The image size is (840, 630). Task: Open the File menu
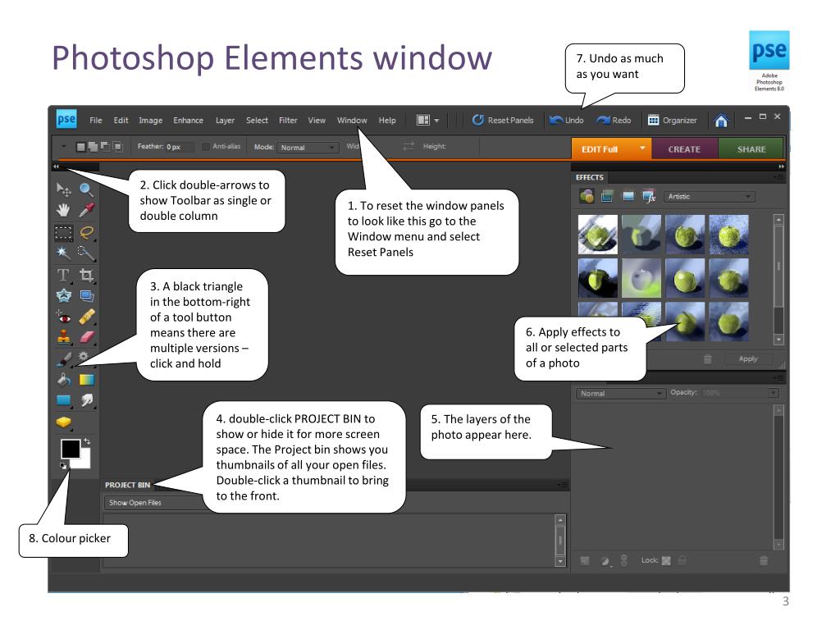click(x=95, y=121)
